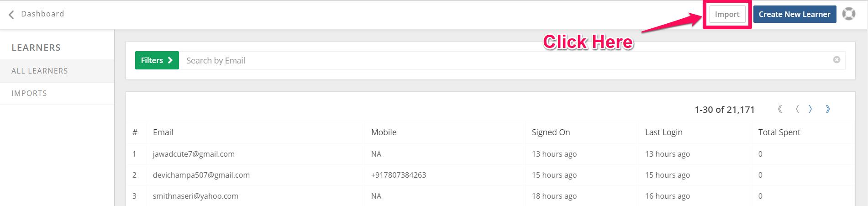Viewport: 868px width, 206px height.
Task: Sort by the Signed On column header
Action: pos(551,132)
